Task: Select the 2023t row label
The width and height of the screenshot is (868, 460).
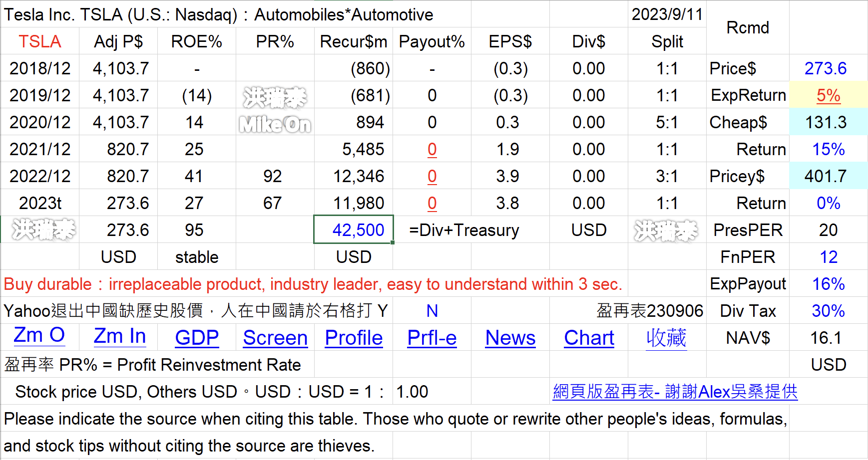Action: tap(40, 203)
